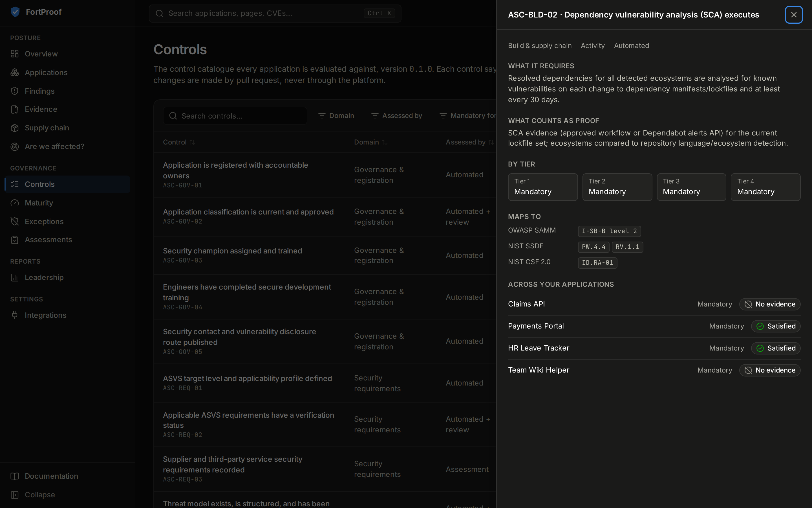Click the FortProof shield logo
This screenshot has height=508, width=812.
click(x=15, y=12)
